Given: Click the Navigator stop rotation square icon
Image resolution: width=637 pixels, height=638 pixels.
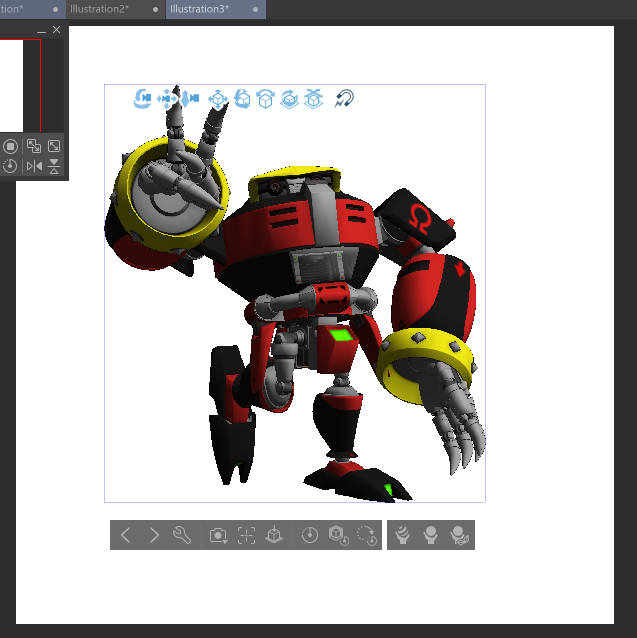Looking at the screenshot, I should click(x=10, y=146).
